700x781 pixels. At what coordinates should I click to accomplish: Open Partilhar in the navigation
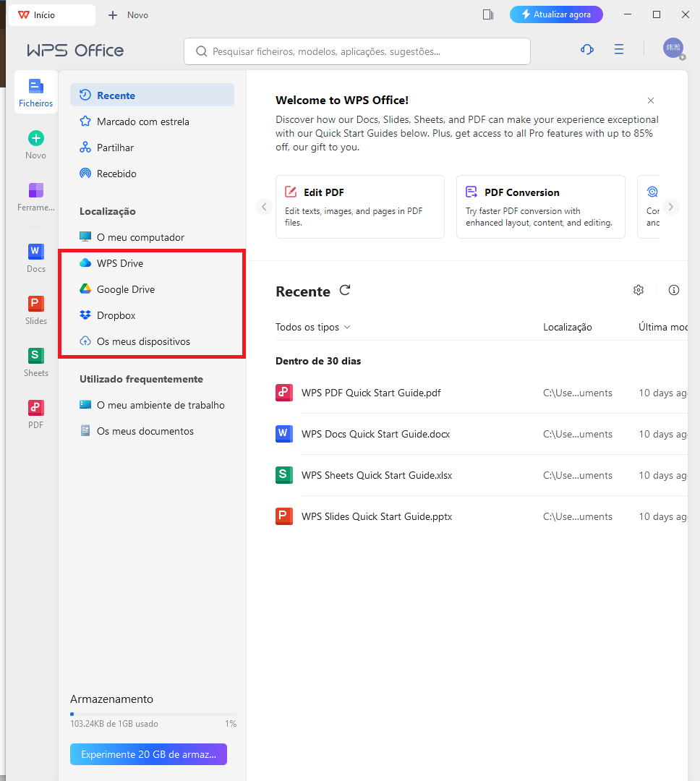[152, 148]
